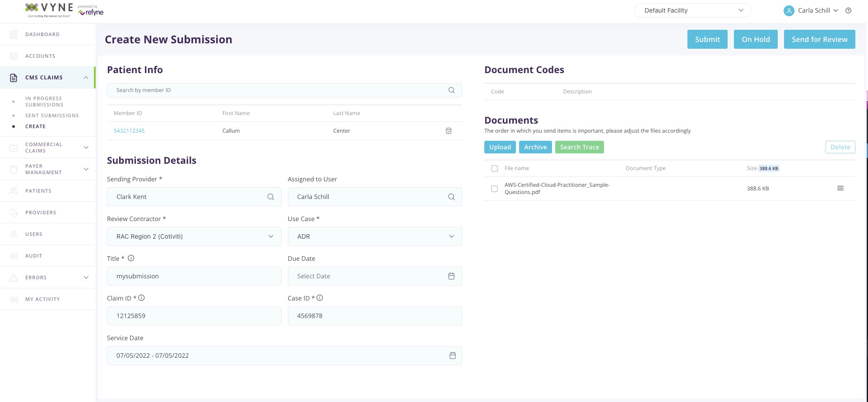Click the Claim ID input field
The image size is (868, 402).
click(x=194, y=316)
